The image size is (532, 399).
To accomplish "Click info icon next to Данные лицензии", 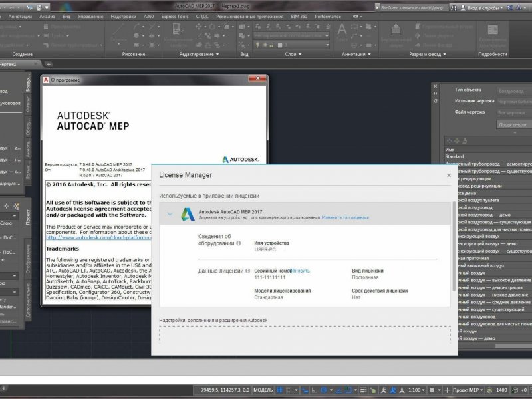I will (247, 271).
